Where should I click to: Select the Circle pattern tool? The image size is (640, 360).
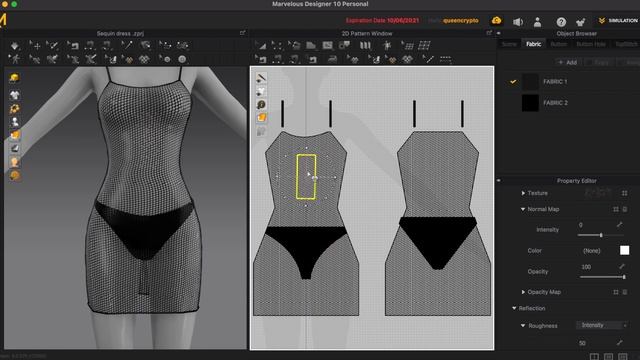tap(344, 45)
